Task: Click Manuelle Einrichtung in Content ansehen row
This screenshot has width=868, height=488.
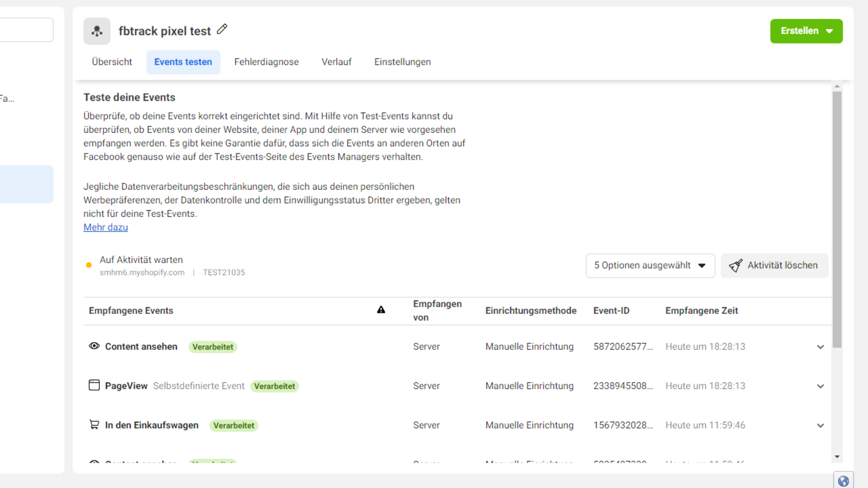Action: click(529, 346)
